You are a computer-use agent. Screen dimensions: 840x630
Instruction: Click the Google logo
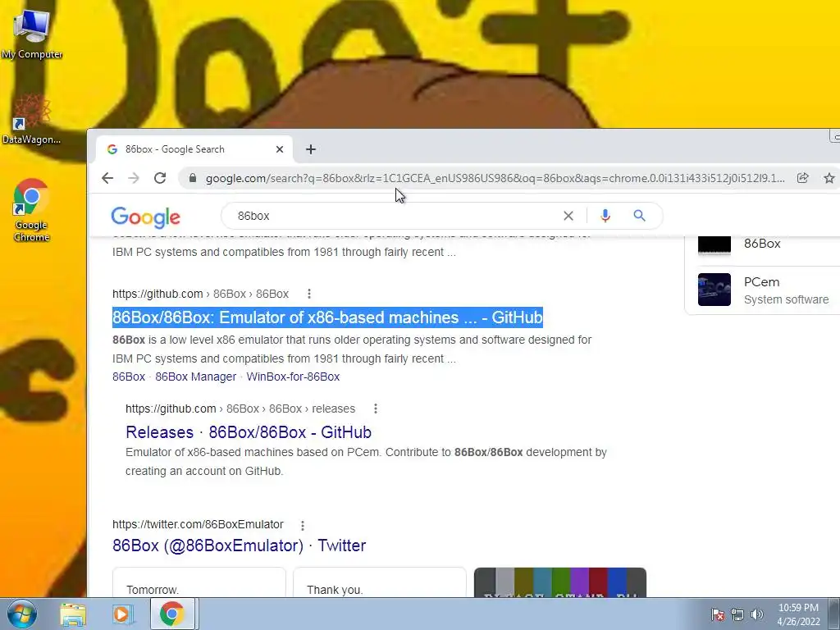click(x=146, y=217)
